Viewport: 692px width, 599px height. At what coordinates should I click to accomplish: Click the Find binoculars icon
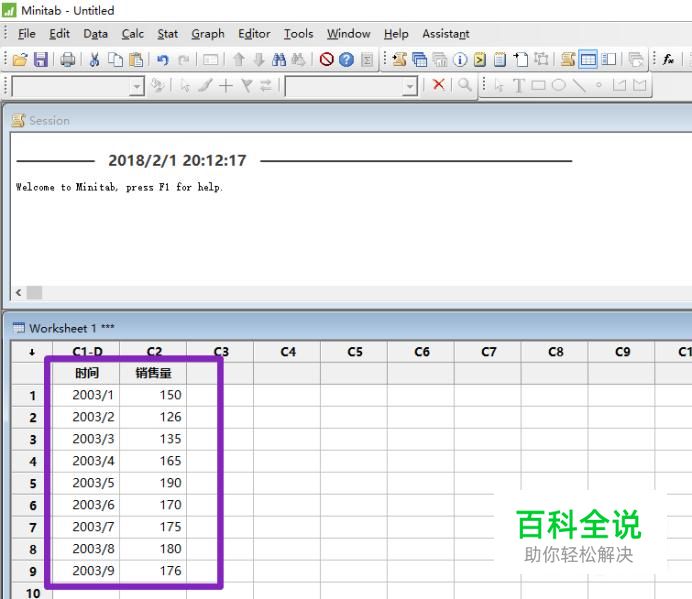click(279, 59)
